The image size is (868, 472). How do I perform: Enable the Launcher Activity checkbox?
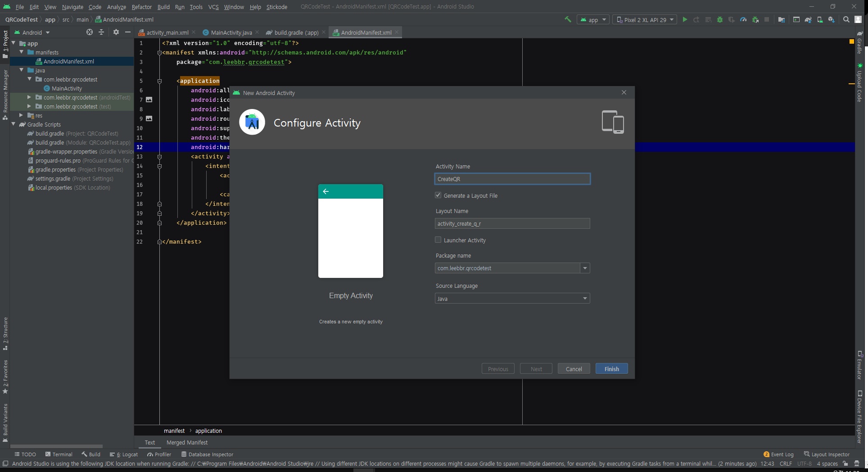[438, 240]
